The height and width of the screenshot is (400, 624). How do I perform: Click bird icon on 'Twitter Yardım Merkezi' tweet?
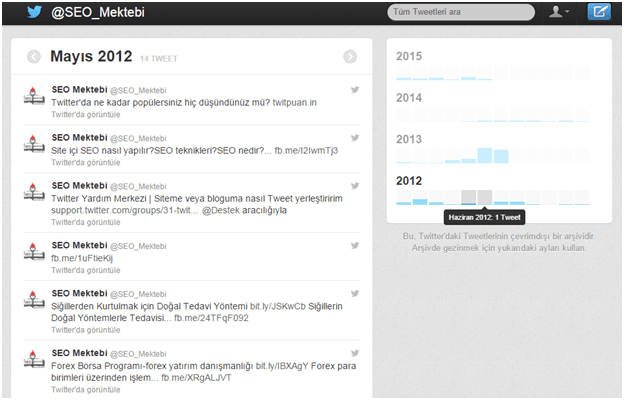355,186
